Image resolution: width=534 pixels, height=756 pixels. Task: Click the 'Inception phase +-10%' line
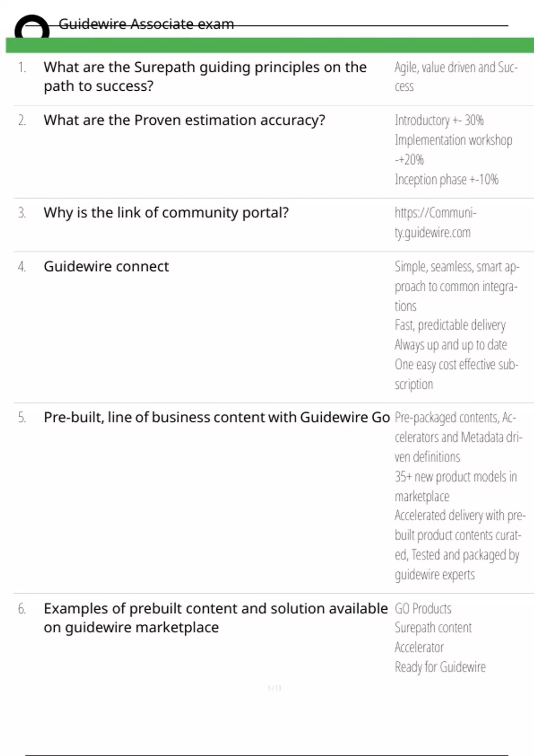coord(446,179)
